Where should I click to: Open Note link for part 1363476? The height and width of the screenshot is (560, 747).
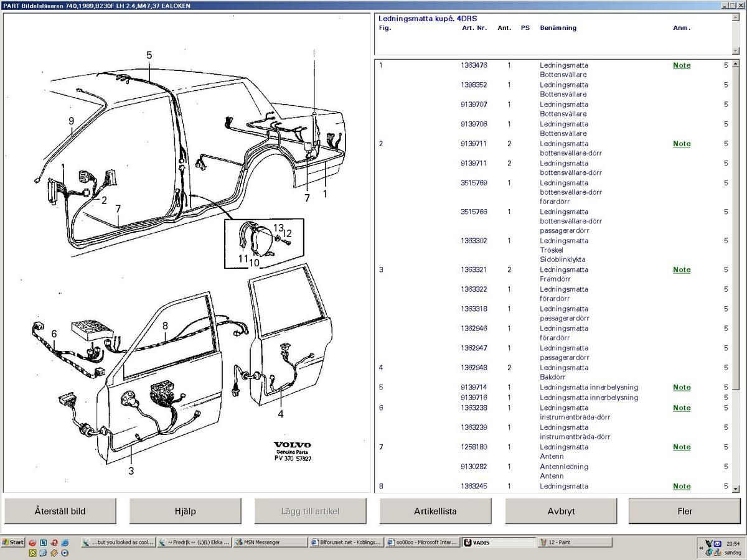pos(682,65)
